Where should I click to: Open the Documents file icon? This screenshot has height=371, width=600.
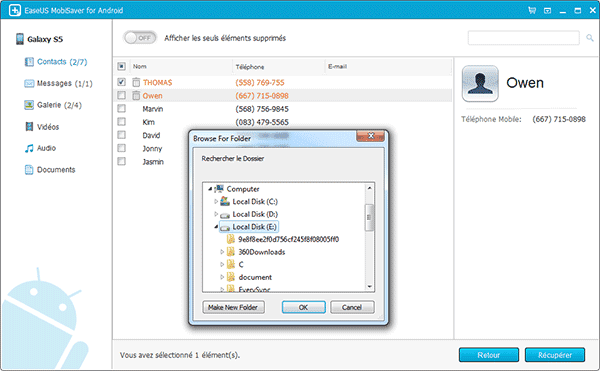point(29,170)
